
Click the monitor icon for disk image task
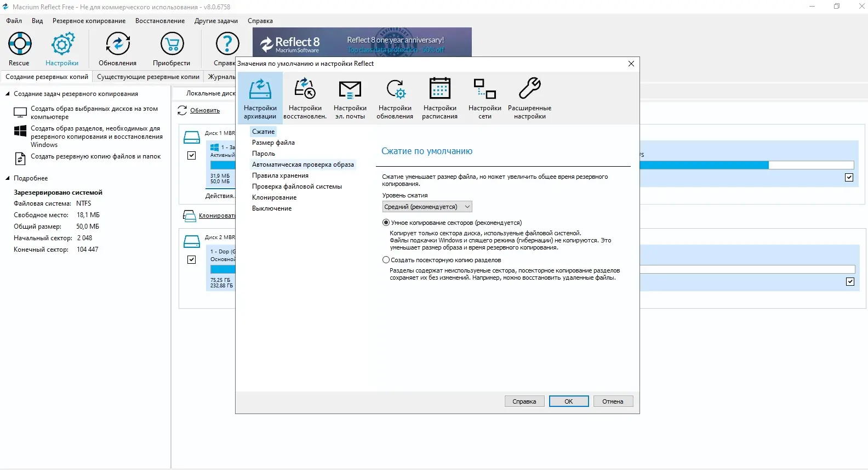click(x=20, y=113)
